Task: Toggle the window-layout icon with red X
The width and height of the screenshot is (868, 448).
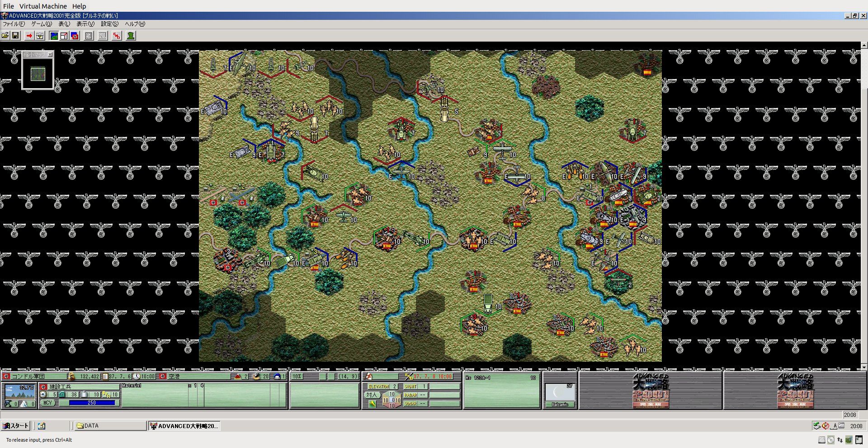Action: point(64,36)
